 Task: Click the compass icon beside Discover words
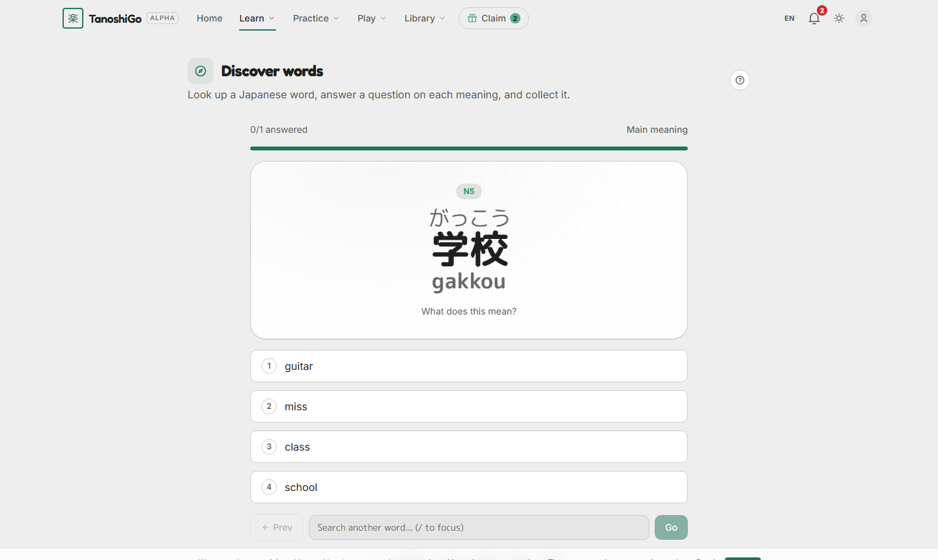tap(201, 71)
